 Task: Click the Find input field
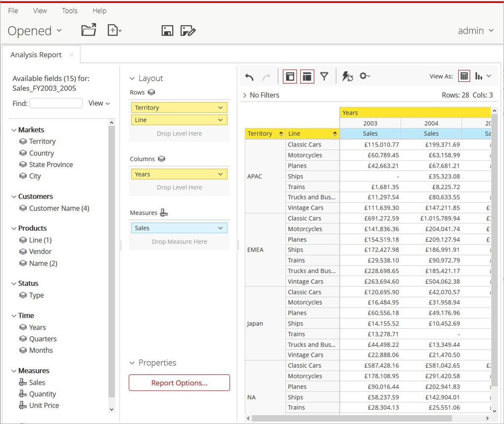(x=56, y=103)
